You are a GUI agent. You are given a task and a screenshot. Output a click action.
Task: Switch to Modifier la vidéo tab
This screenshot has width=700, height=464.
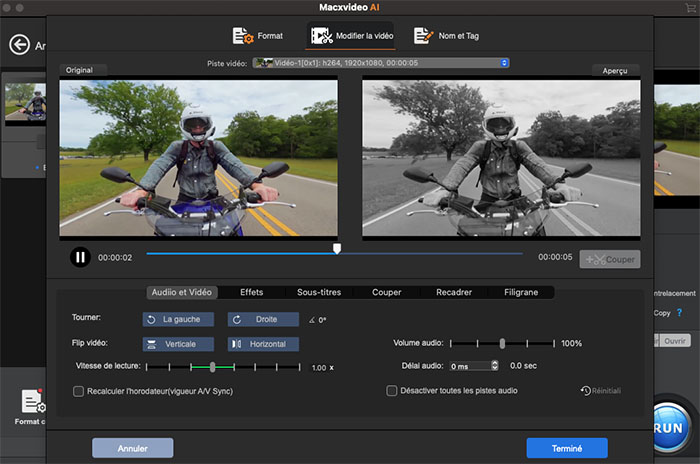352,36
